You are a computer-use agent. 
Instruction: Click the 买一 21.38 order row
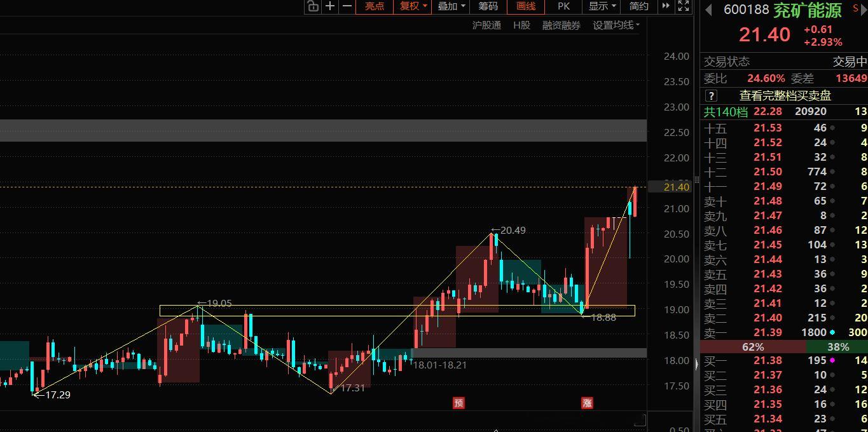coord(784,361)
